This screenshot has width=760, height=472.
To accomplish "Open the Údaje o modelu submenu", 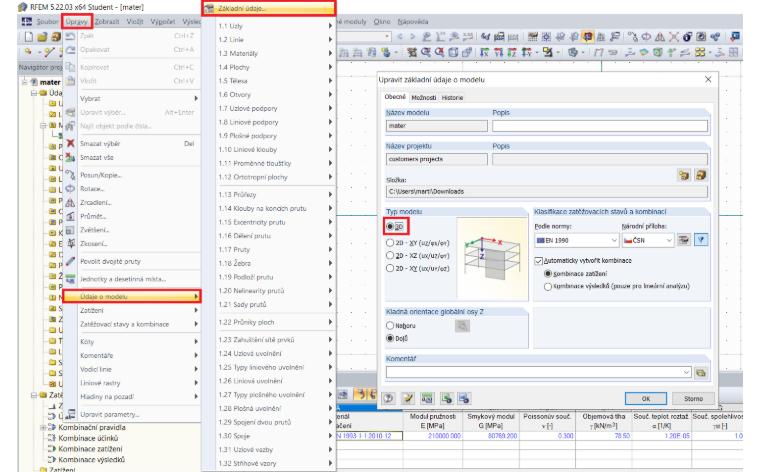I will (133, 296).
